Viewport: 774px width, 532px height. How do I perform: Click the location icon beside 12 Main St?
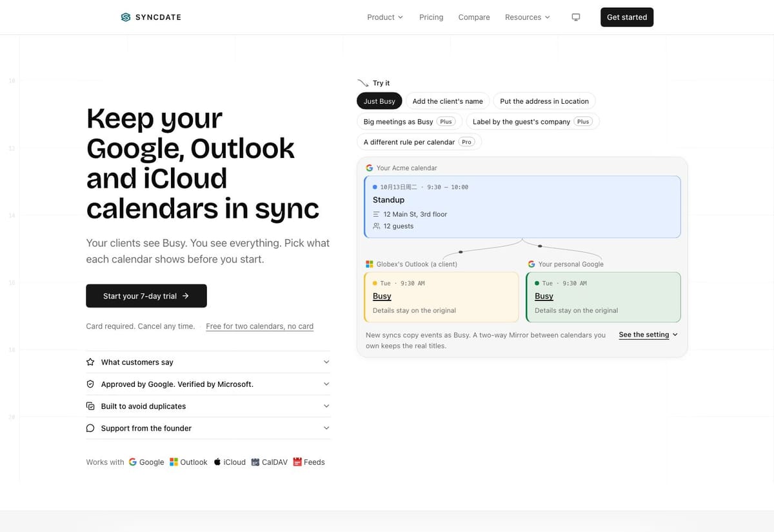[377, 214]
